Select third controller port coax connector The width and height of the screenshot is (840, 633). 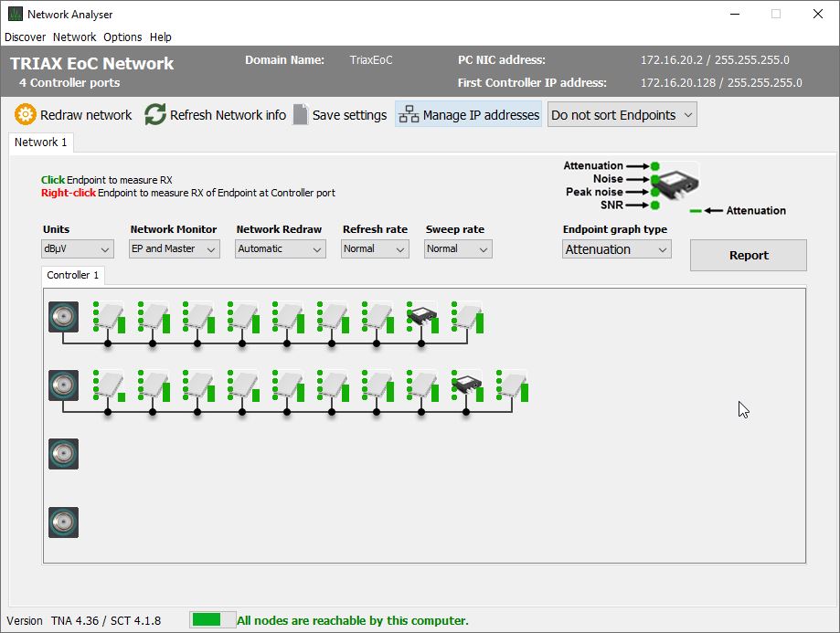[x=63, y=454]
